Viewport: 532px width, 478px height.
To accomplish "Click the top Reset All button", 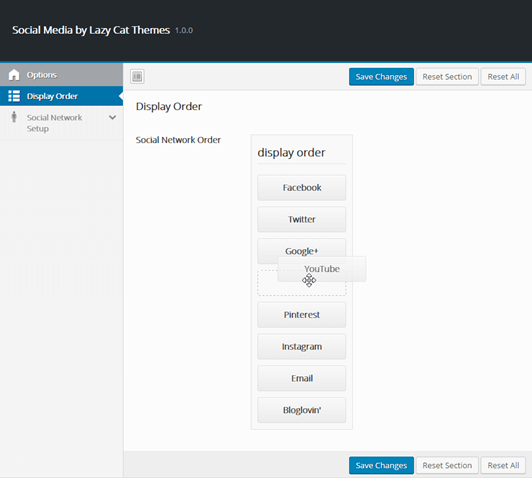I will 503,77.
